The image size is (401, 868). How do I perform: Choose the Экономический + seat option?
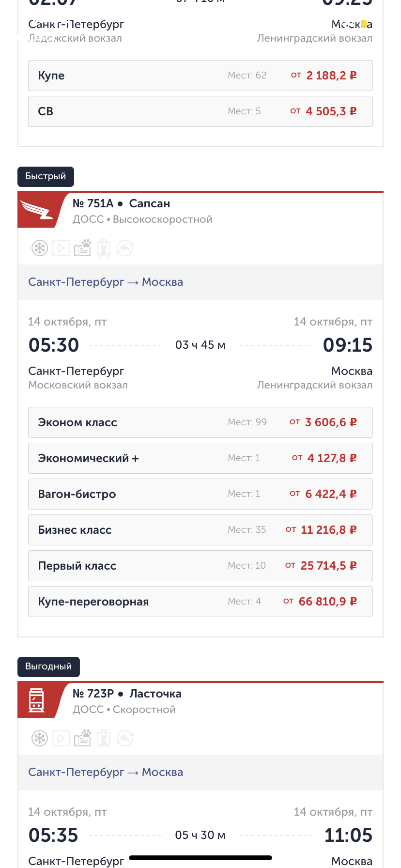pos(200,458)
